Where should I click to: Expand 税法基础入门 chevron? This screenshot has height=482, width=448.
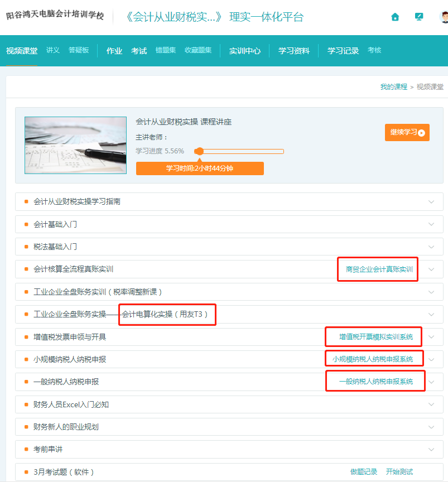431,247
